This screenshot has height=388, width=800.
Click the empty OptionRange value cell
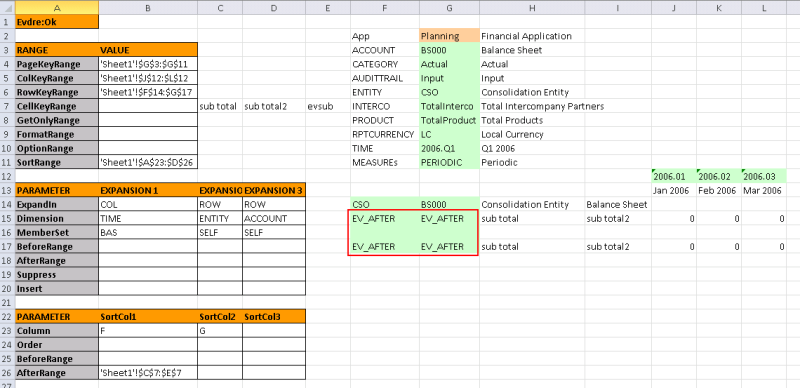148,149
